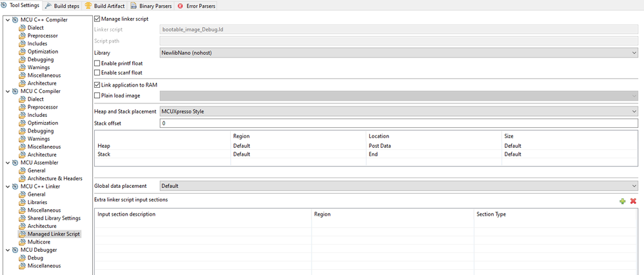The width and height of the screenshot is (644, 275).
Task: Switch to the Build Artifact tab
Action: 104,6
